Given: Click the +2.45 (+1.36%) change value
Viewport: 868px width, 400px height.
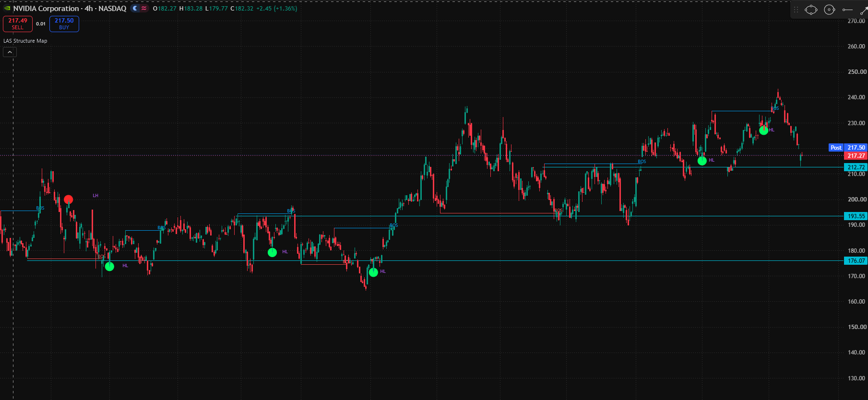Looking at the screenshot, I should pos(277,9).
